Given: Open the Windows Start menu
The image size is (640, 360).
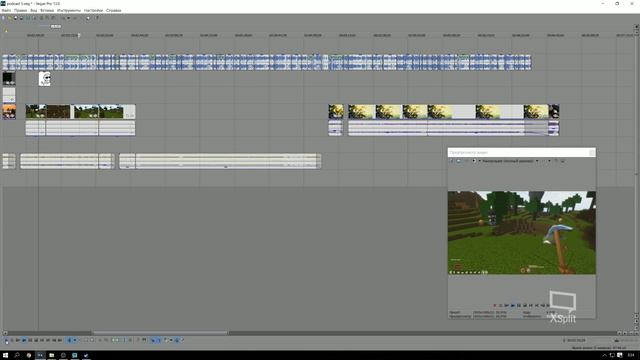Looking at the screenshot, I should tap(5, 356).
